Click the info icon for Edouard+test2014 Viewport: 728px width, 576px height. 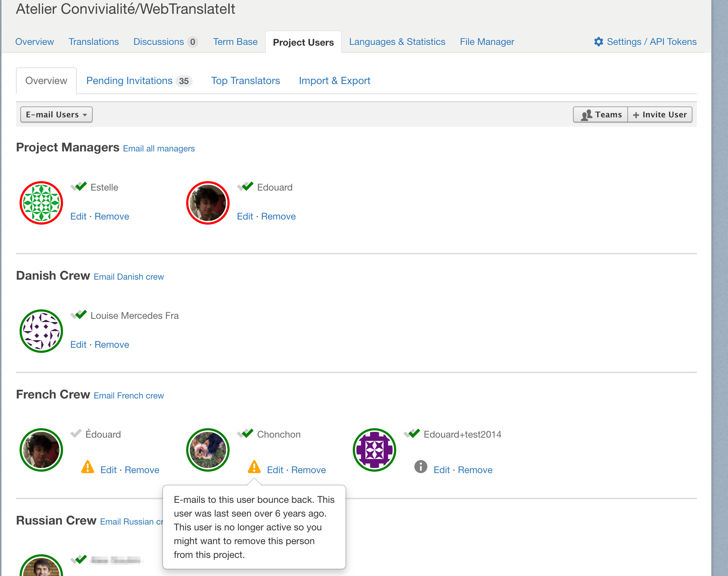click(x=421, y=467)
